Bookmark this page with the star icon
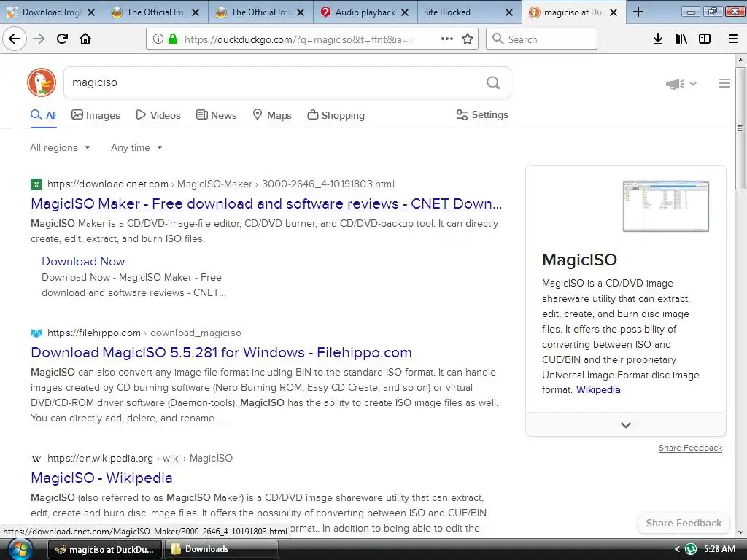Screen dimensions: 747x560 click(x=468, y=39)
